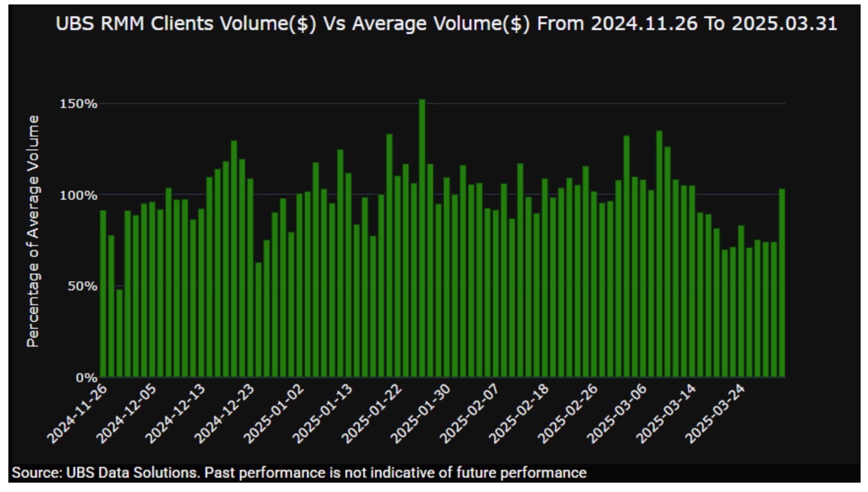Click the 2024-12-23 date label
The width and height of the screenshot is (868, 492).
225,414
